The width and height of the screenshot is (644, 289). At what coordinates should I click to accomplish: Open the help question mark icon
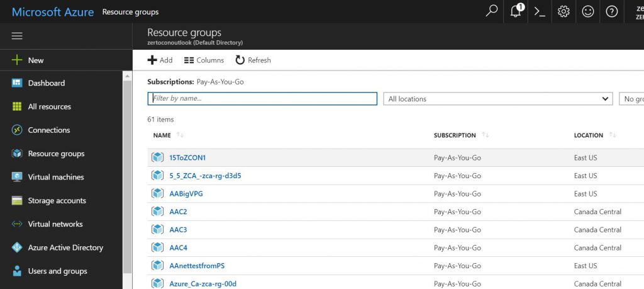pyautogui.click(x=611, y=11)
